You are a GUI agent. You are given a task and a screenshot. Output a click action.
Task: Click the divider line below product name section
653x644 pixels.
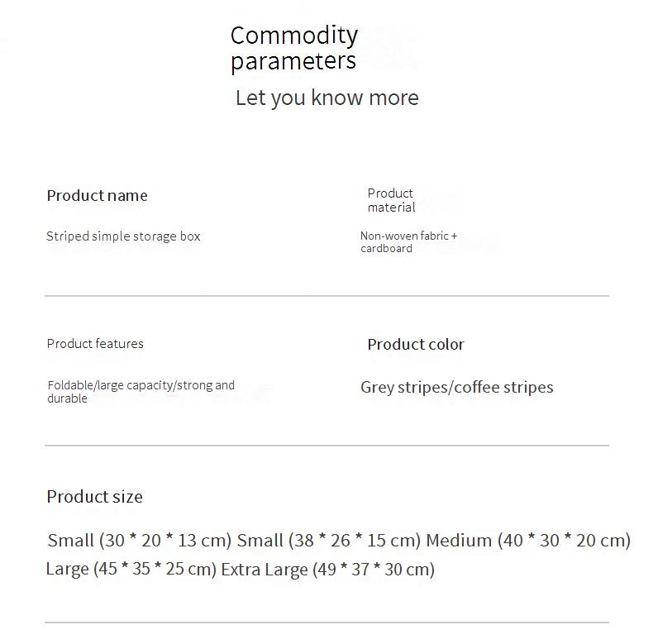click(326, 295)
